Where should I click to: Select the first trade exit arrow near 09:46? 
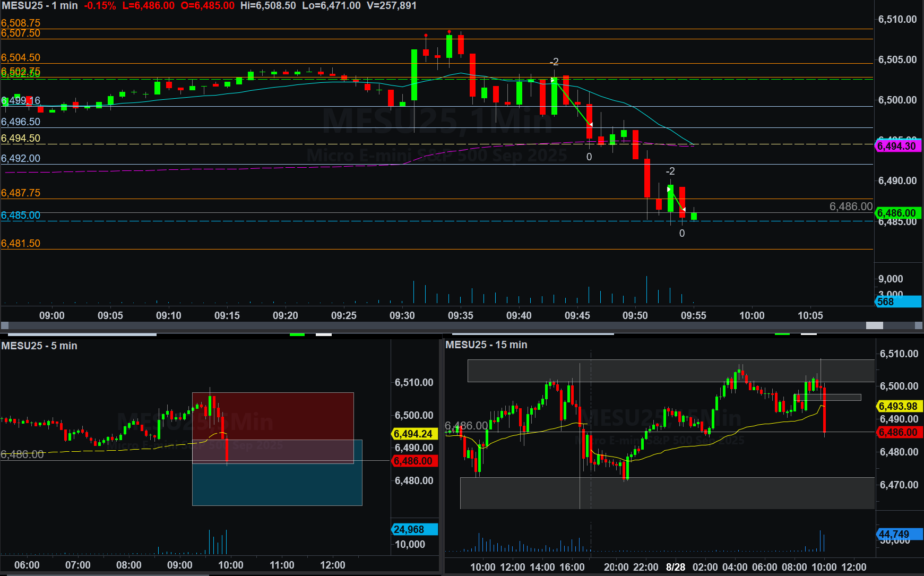tap(590, 124)
